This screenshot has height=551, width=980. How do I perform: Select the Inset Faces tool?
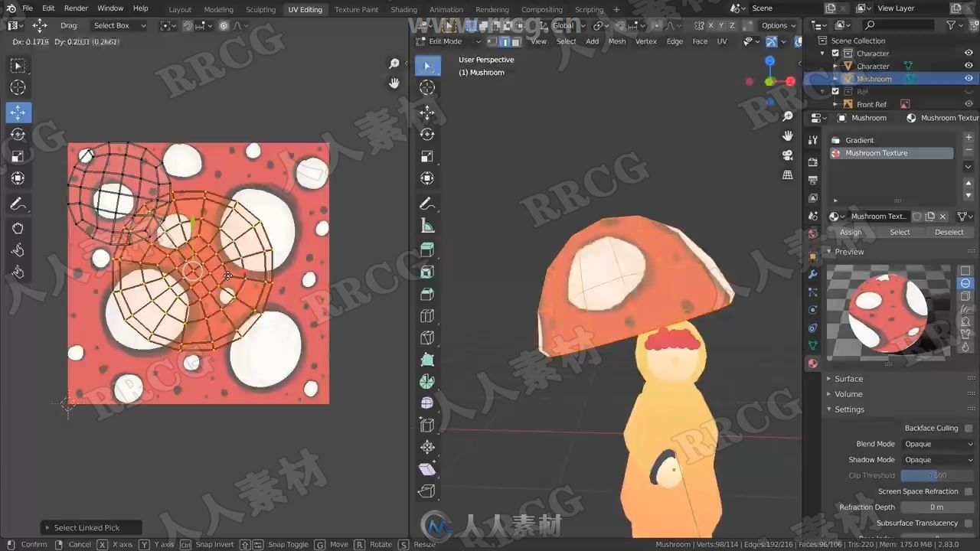point(427,272)
